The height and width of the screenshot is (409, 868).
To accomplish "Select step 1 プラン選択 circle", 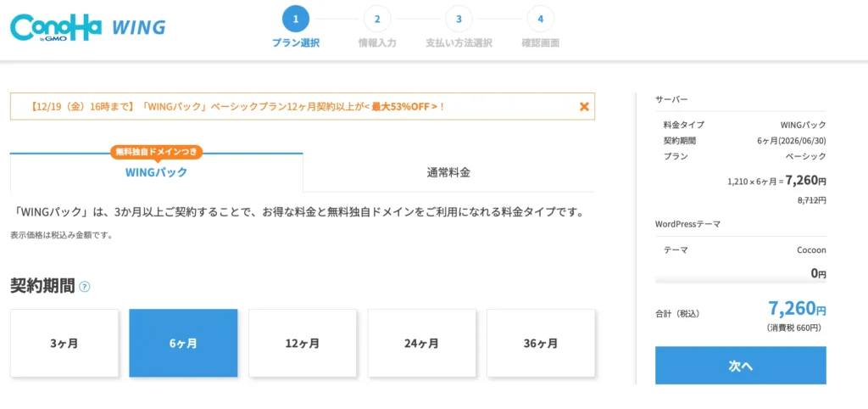I will pyautogui.click(x=296, y=20).
